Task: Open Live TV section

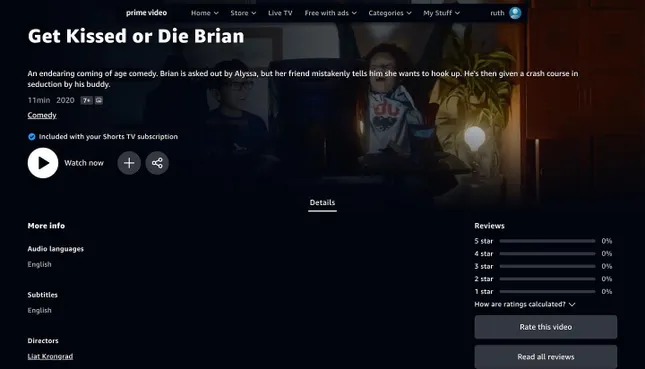Action: [280, 13]
